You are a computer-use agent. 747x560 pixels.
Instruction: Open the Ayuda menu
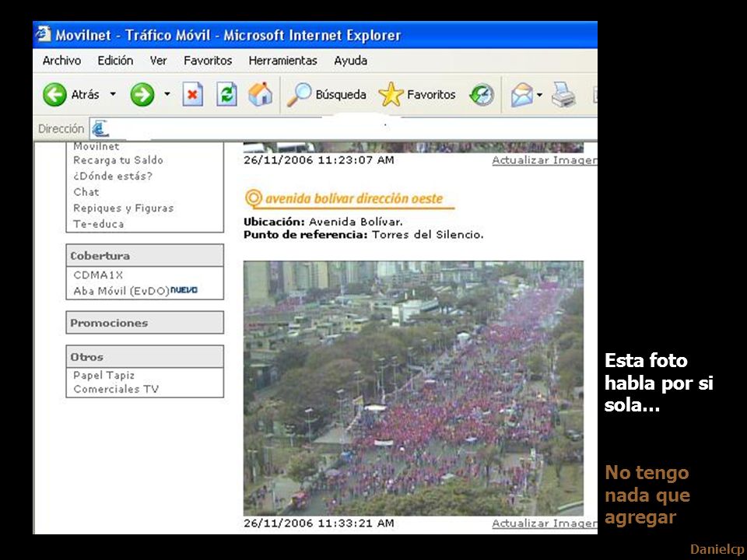pos(350,61)
